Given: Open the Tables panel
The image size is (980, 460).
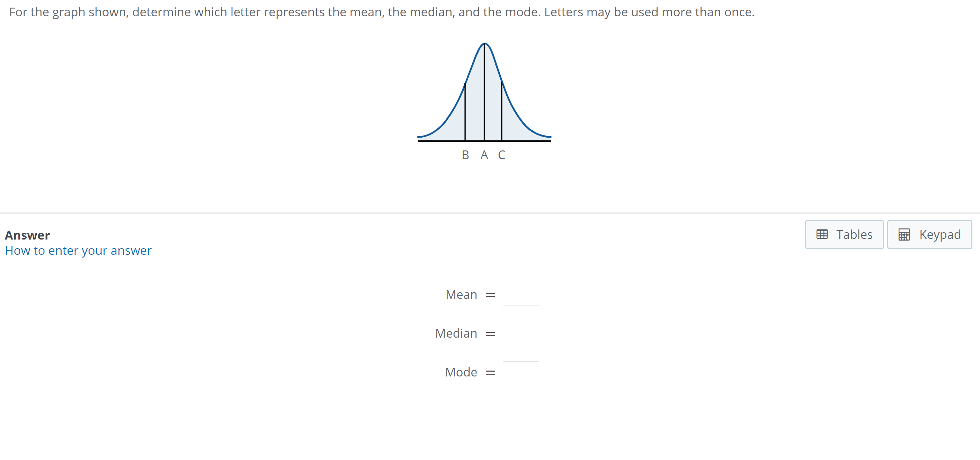Looking at the screenshot, I should [x=844, y=234].
